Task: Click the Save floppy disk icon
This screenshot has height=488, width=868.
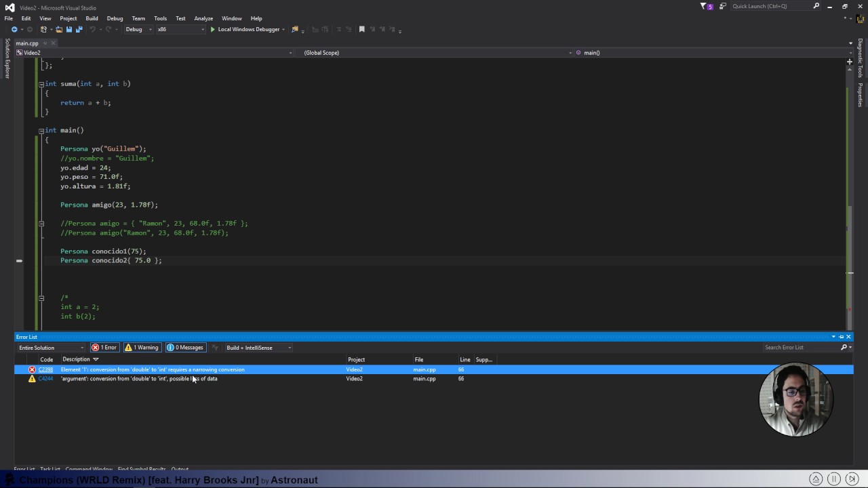Action: click(68, 29)
